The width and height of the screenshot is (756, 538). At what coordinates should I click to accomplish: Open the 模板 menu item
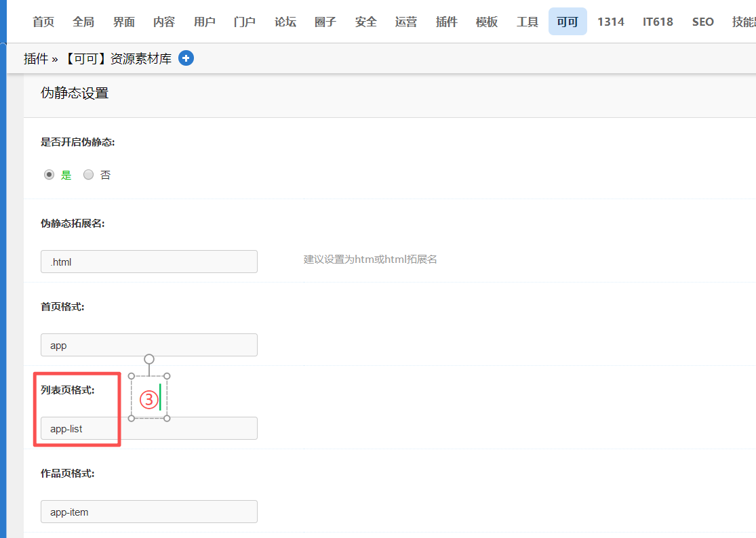[x=486, y=21]
